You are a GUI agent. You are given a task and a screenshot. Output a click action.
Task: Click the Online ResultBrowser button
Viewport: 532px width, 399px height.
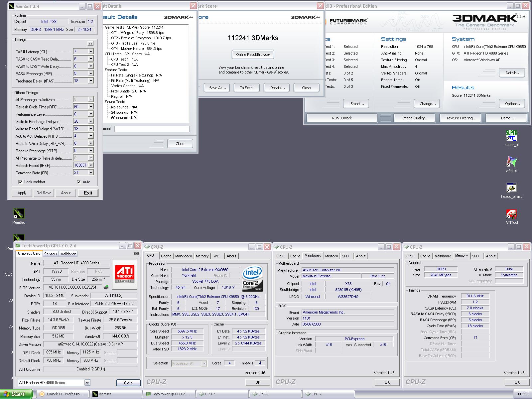[x=253, y=55]
